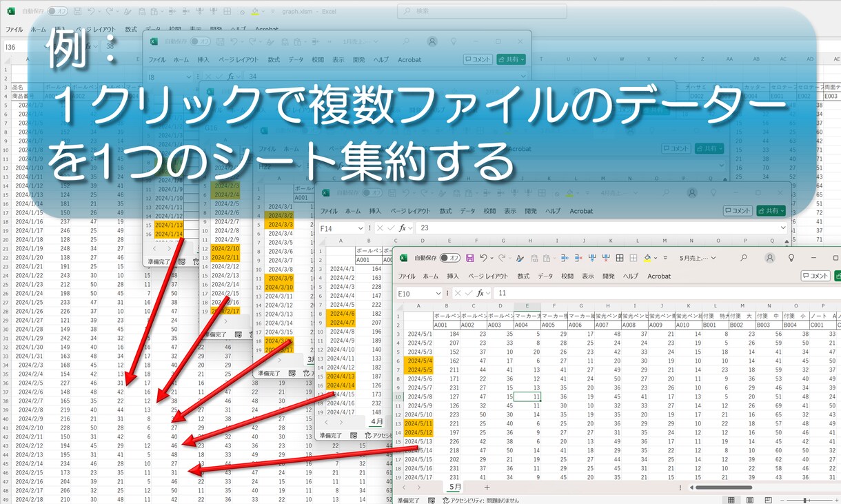Click the copy icon in 5月売上 toolbar

pos(545,258)
